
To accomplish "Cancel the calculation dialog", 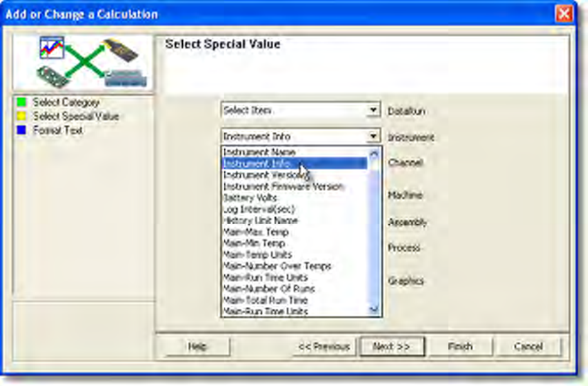I will click(x=528, y=346).
